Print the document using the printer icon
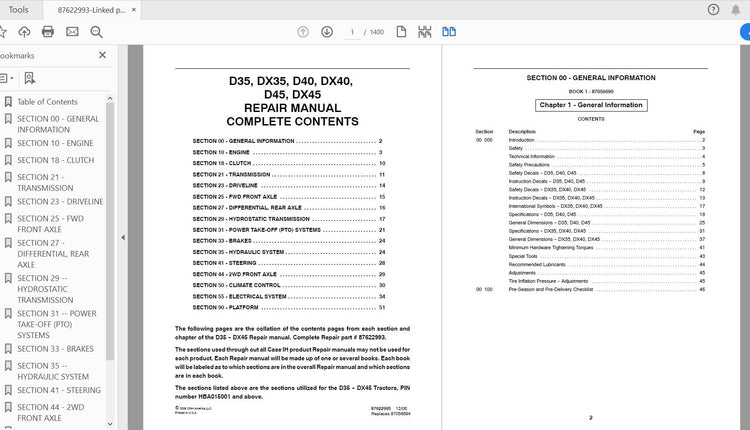Screen dimensions: 750x430 [48, 32]
